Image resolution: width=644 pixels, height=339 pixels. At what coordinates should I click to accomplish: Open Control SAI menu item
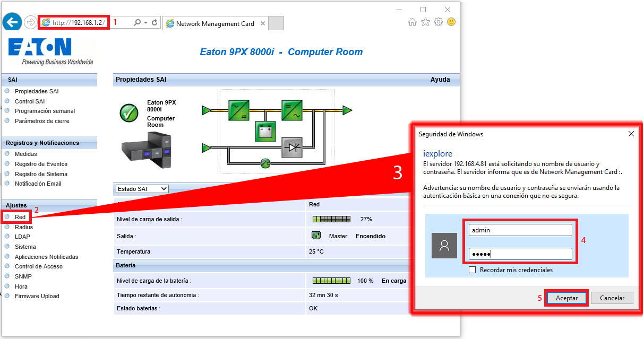30,101
